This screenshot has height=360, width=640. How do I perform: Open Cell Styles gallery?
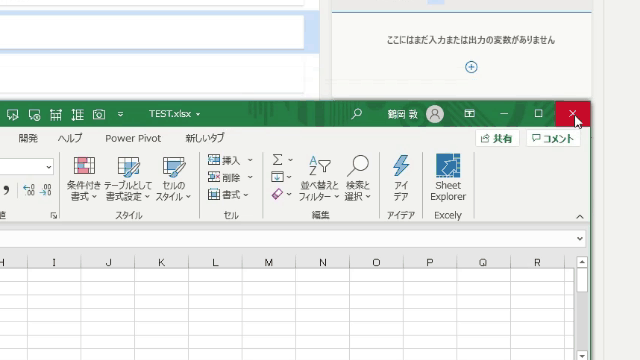173,178
